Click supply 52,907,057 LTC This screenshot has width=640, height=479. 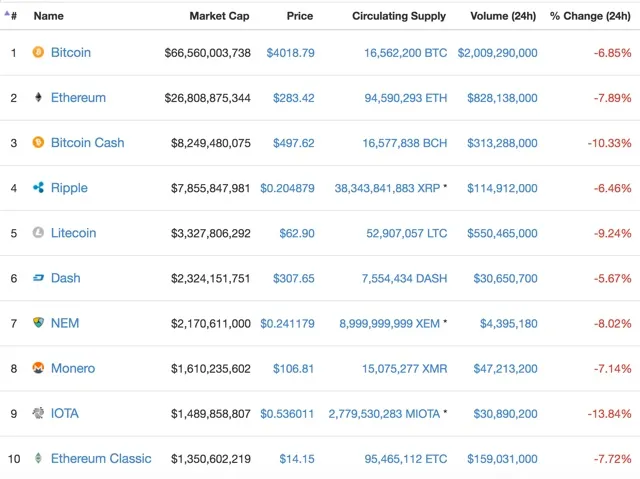pyautogui.click(x=407, y=233)
